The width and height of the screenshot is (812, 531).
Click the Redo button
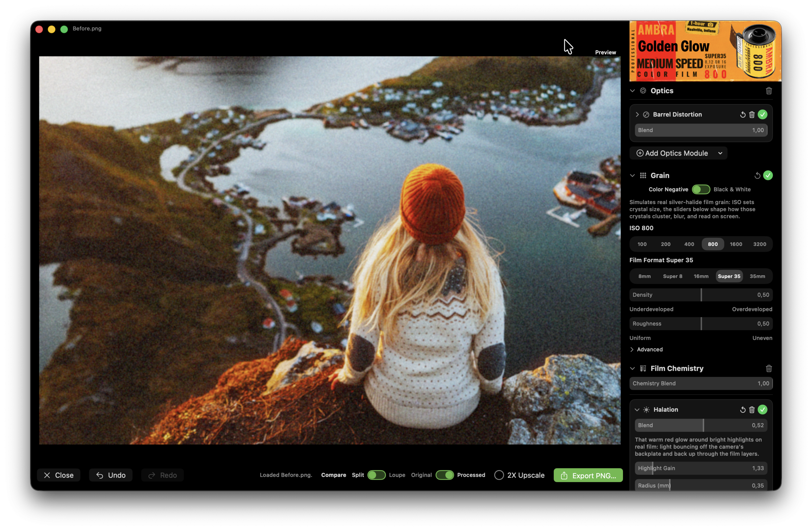coord(162,475)
